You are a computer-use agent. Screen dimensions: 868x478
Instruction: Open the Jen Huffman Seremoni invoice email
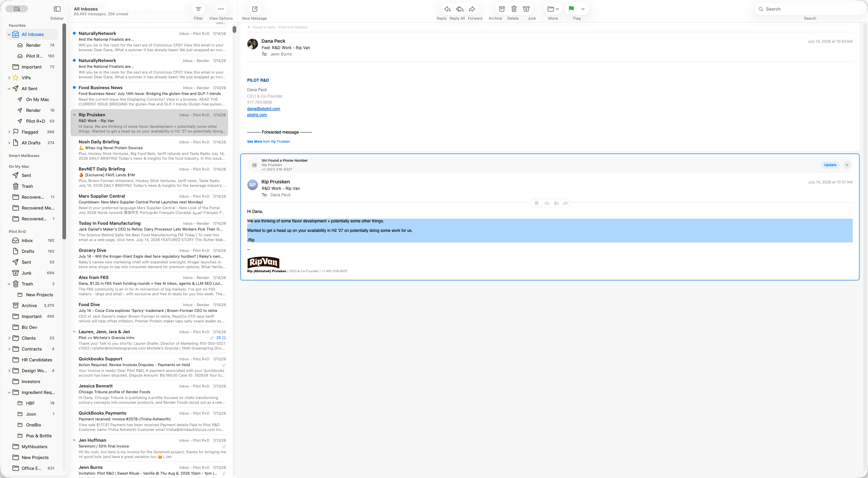pyautogui.click(x=149, y=449)
